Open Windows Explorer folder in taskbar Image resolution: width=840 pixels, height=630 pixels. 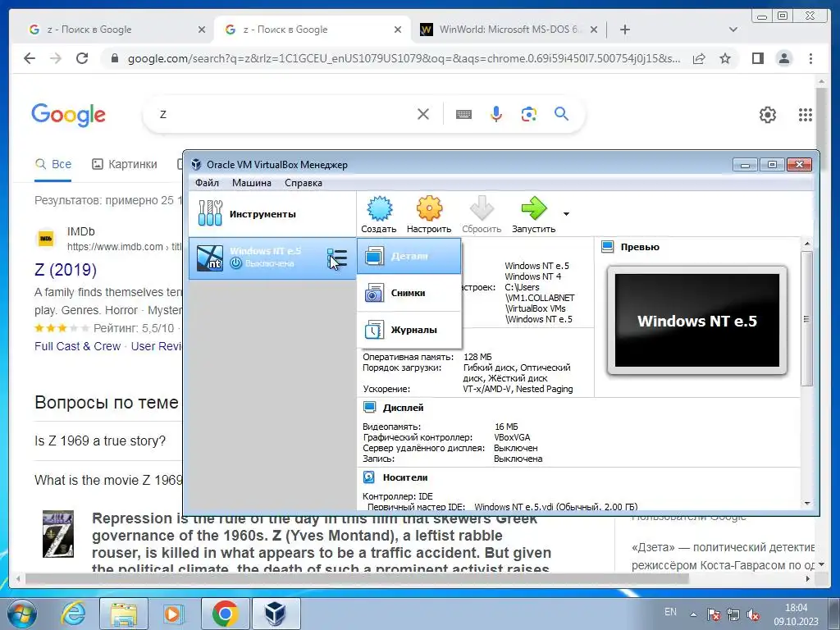tap(125, 614)
